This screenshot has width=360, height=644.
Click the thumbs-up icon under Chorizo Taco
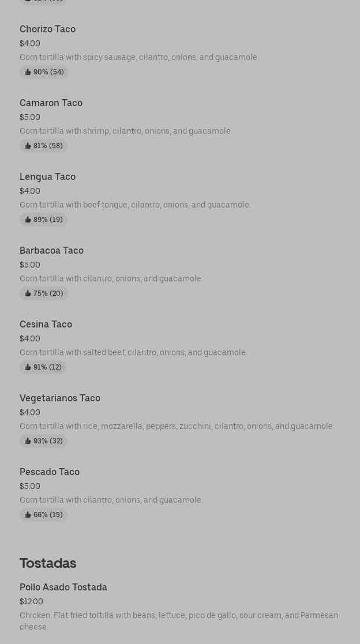[28, 72]
